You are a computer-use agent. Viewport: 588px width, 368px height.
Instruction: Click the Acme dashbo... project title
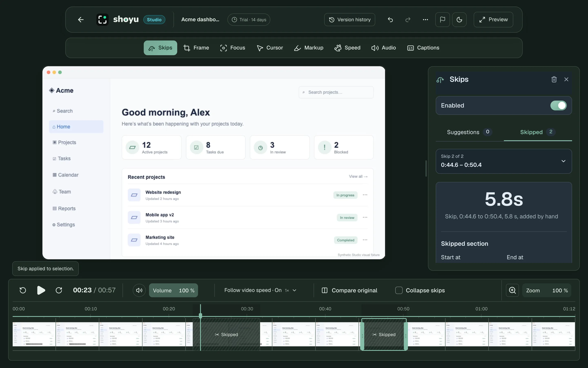200,20
